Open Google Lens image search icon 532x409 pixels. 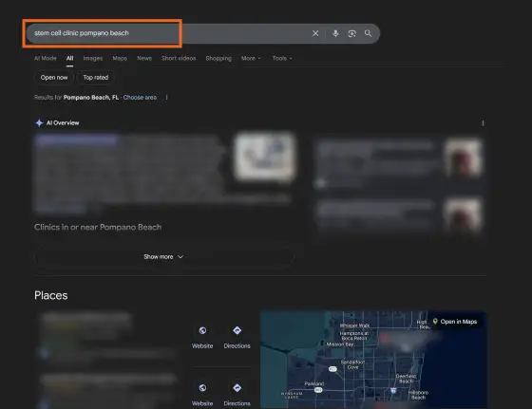[x=351, y=33]
